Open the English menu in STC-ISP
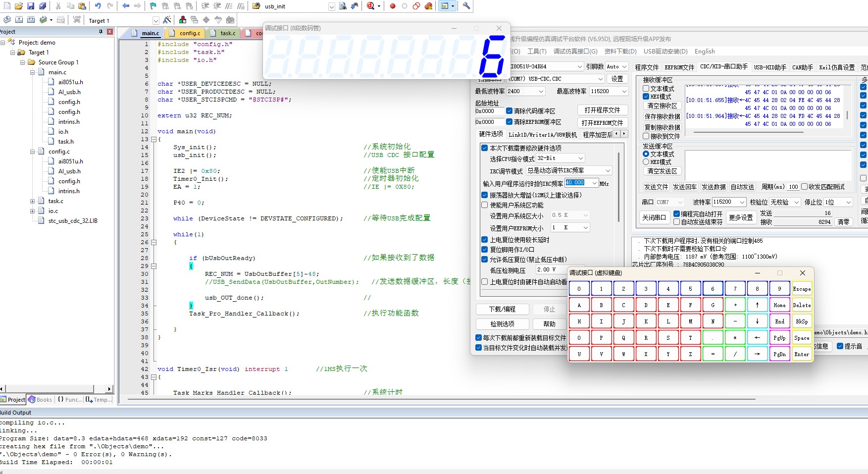Image resolution: width=868 pixels, height=474 pixels. [705, 51]
